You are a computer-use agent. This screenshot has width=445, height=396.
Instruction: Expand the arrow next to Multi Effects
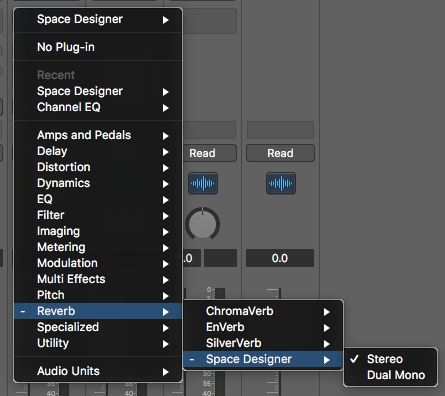(x=166, y=280)
